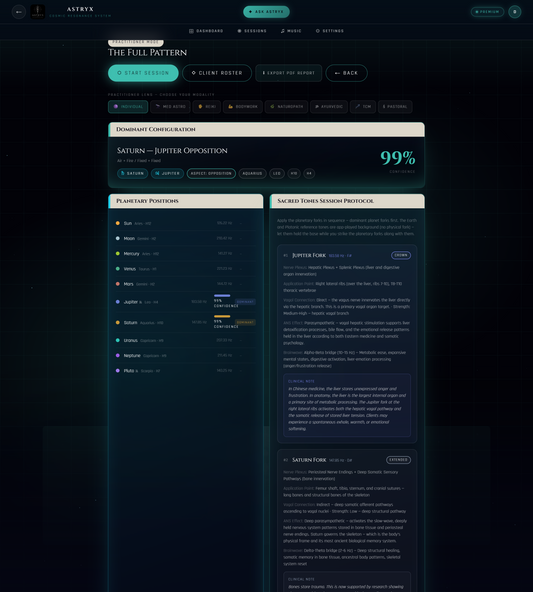Click the H4 chip
The image size is (533, 592).
click(x=309, y=174)
